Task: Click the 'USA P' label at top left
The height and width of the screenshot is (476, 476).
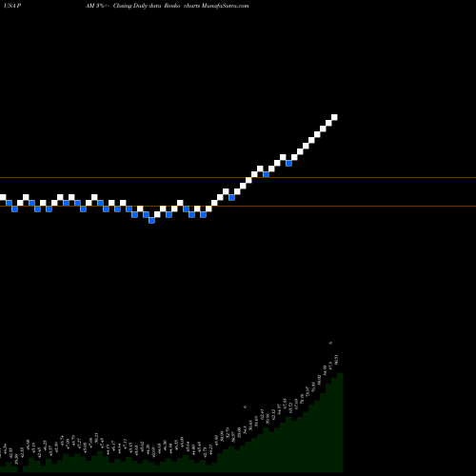Action: (x=12, y=6)
